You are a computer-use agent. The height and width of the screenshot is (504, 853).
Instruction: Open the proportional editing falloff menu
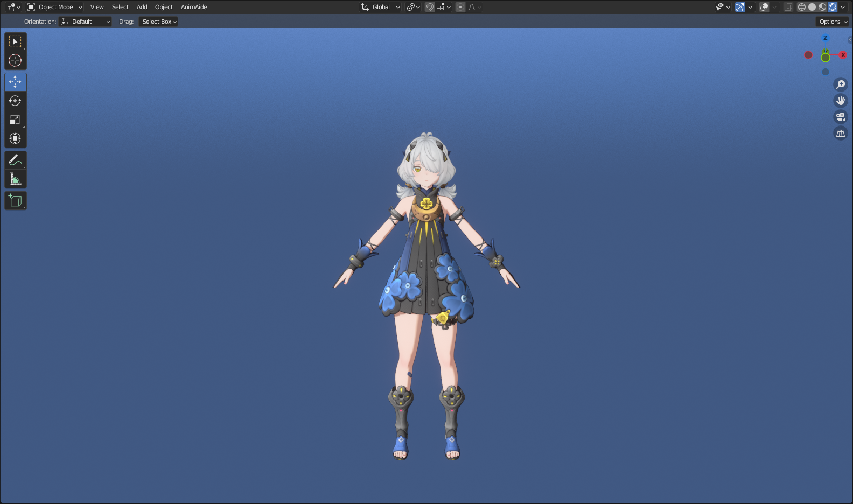(474, 7)
